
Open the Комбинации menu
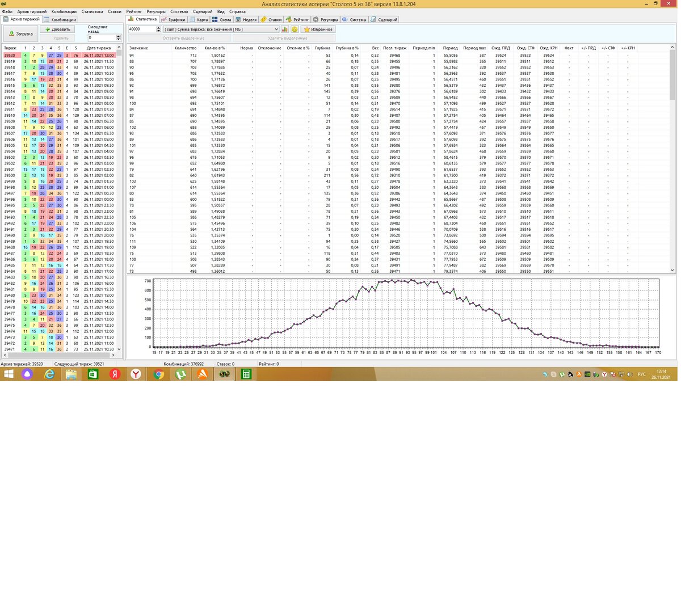[64, 11]
